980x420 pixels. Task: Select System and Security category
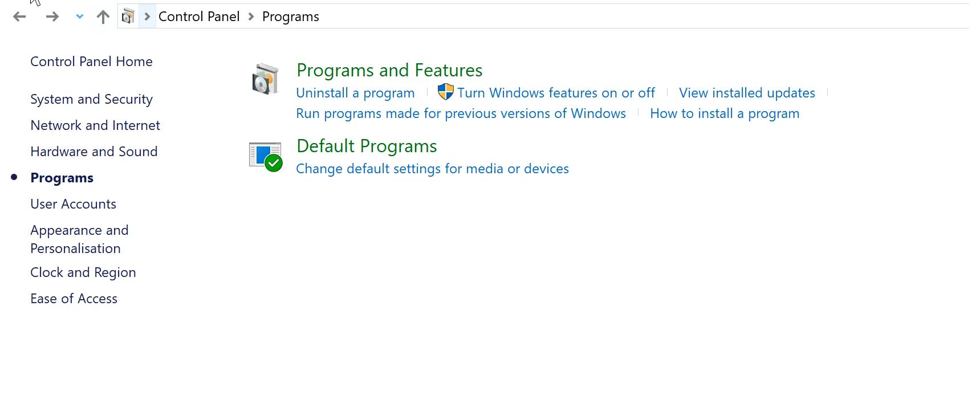(x=91, y=99)
